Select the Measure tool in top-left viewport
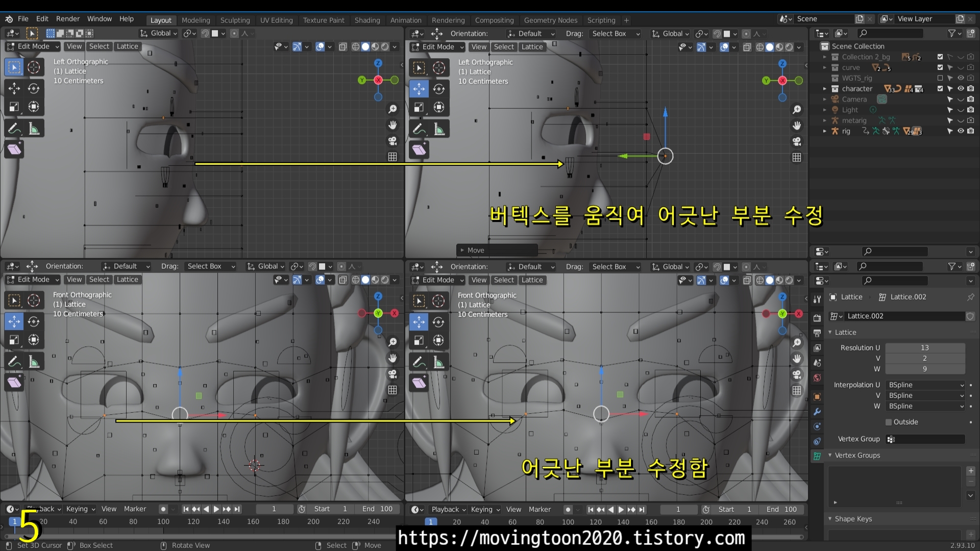This screenshot has width=980, height=551. [34, 129]
